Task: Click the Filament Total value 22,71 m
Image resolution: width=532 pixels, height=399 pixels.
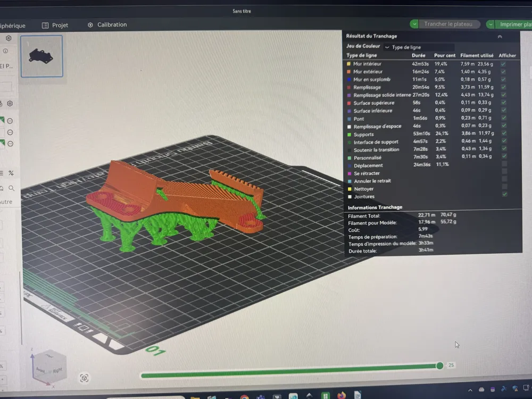Action: click(x=427, y=215)
